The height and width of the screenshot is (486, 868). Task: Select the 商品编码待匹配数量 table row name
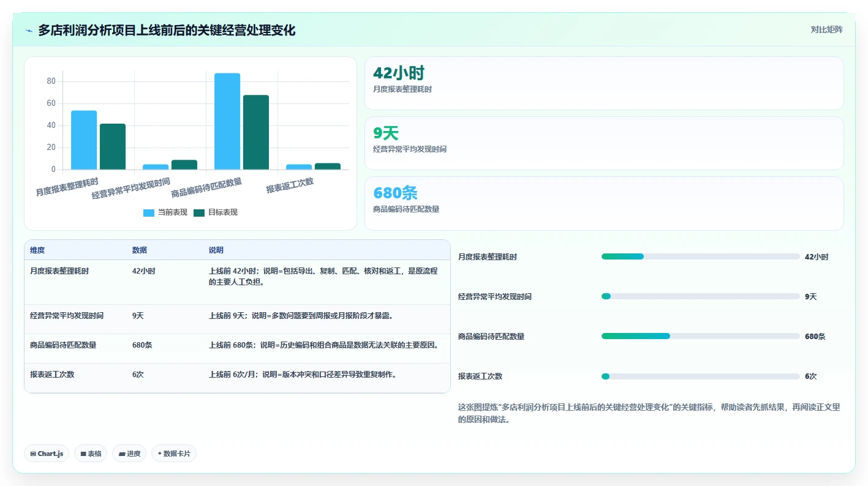(63, 345)
